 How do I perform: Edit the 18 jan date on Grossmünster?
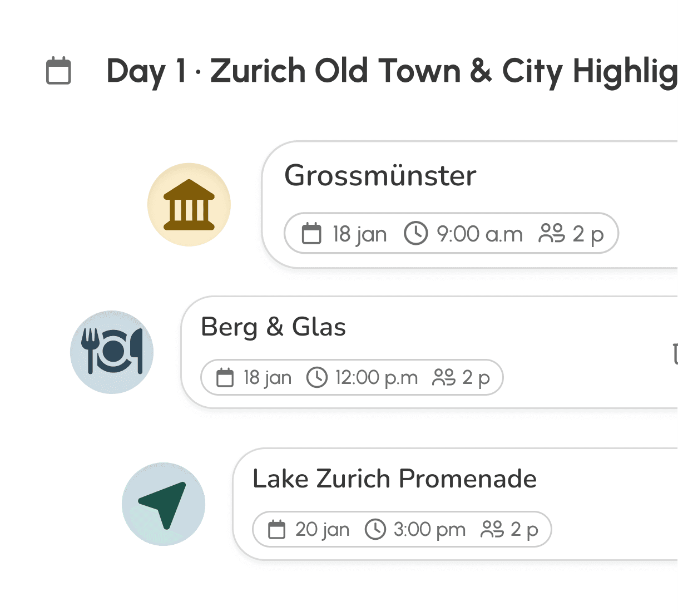point(360,234)
